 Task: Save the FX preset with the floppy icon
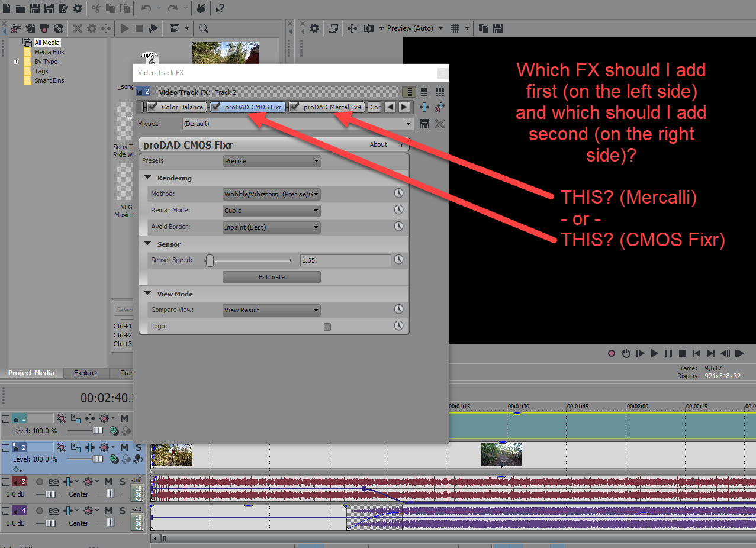(424, 124)
